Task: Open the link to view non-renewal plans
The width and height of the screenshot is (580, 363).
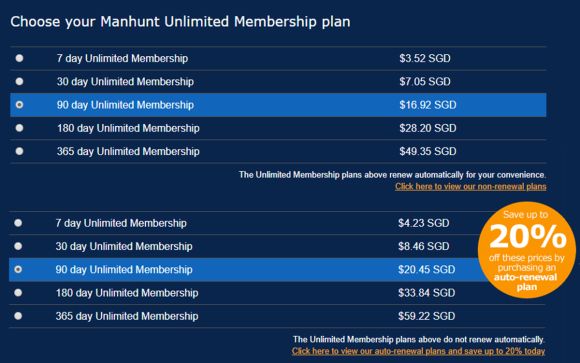Action: [471, 186]
